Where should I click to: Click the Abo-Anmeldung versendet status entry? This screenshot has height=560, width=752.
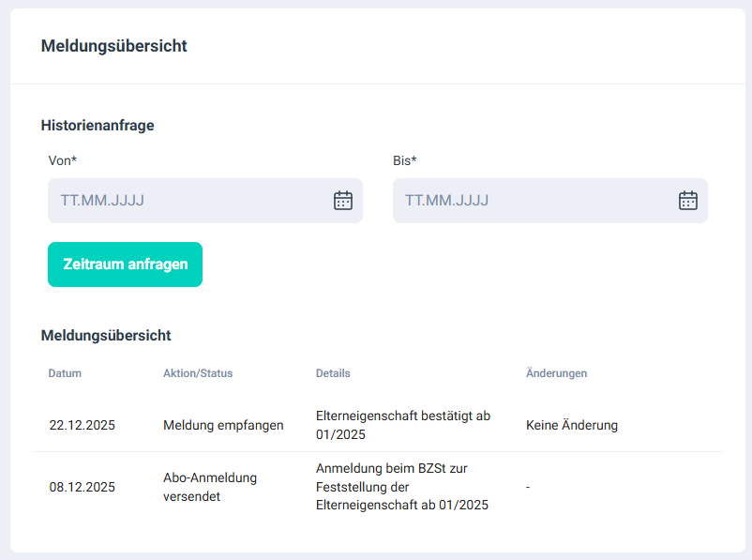tap(210, 488)
